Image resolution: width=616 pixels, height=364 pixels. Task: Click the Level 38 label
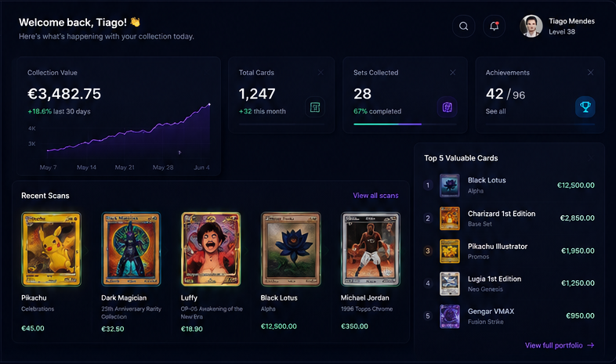pyautogui.click(x=562, y=32)
